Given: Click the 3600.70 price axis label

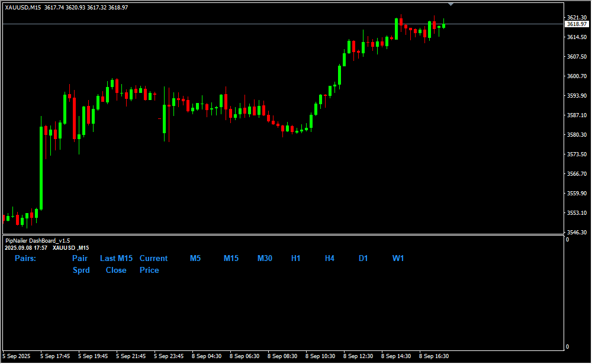Looking at the screenshot, I should point(576,76).
